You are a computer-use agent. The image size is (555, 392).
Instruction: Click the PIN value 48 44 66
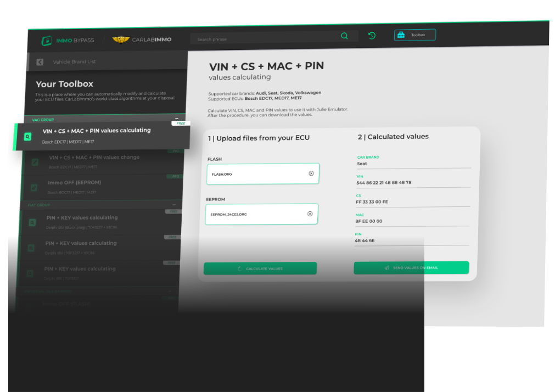click(364, 240)
